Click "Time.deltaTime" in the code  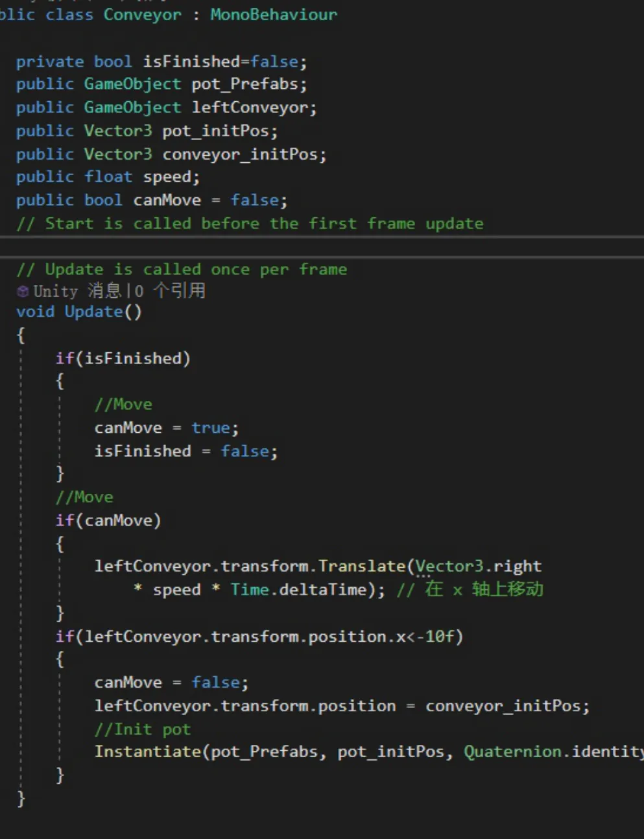[299, 590]
